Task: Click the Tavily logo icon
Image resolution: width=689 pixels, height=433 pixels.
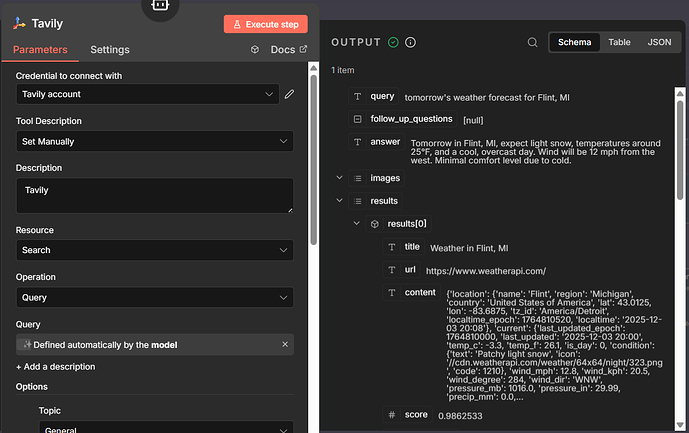Action: point(19,24)
